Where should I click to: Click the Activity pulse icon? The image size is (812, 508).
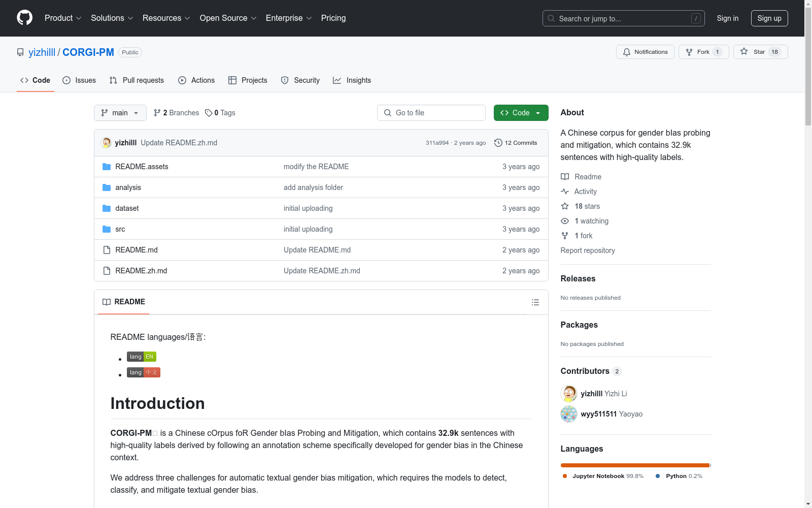coord(565,192)
